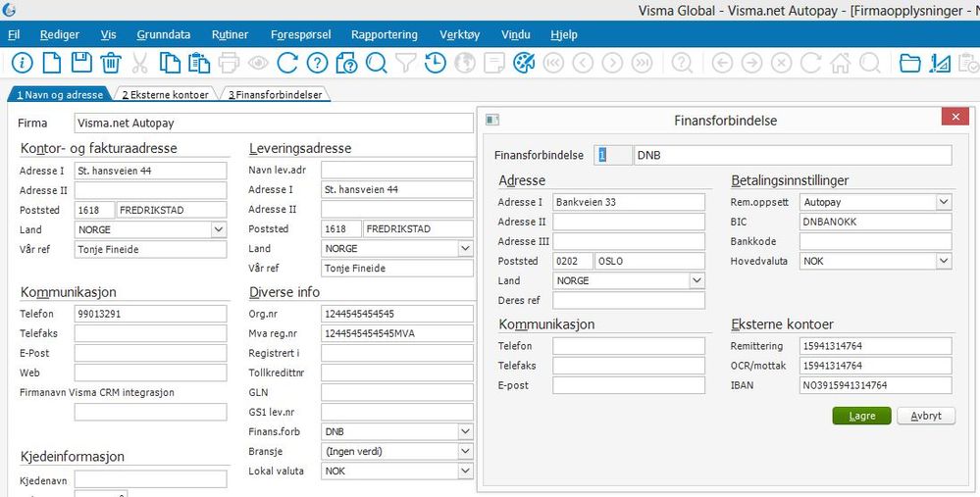The height and width of the screenshot is (497, 980).
Task: Click the Deres ref input field
Action: 629,300
